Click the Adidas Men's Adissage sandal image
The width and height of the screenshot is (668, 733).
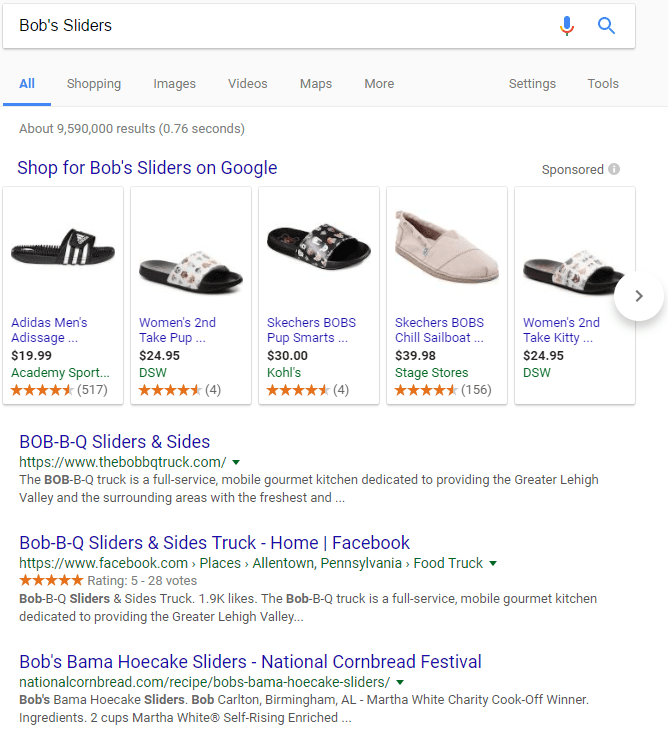click(63, 246)
